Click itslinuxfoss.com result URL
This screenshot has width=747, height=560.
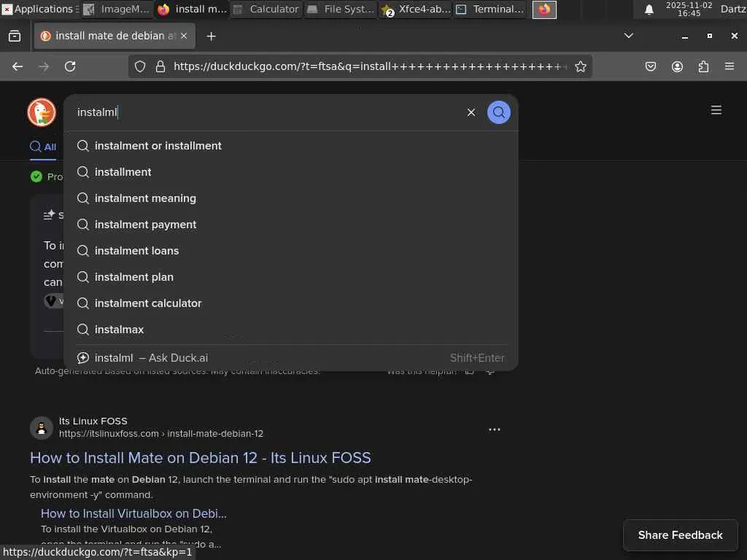tap(160, 434)
